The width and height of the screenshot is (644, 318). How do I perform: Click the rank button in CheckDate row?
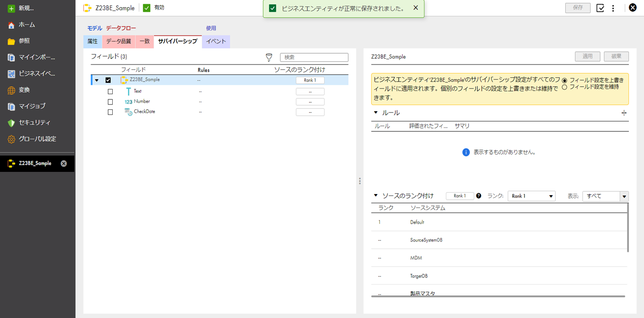click(x=310, y=112)
